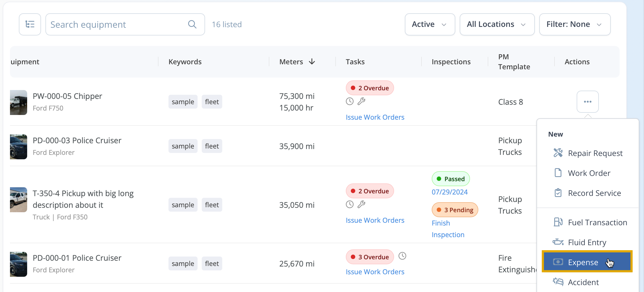
Task: Open the Active status dropdown
Action: (430, 24)
